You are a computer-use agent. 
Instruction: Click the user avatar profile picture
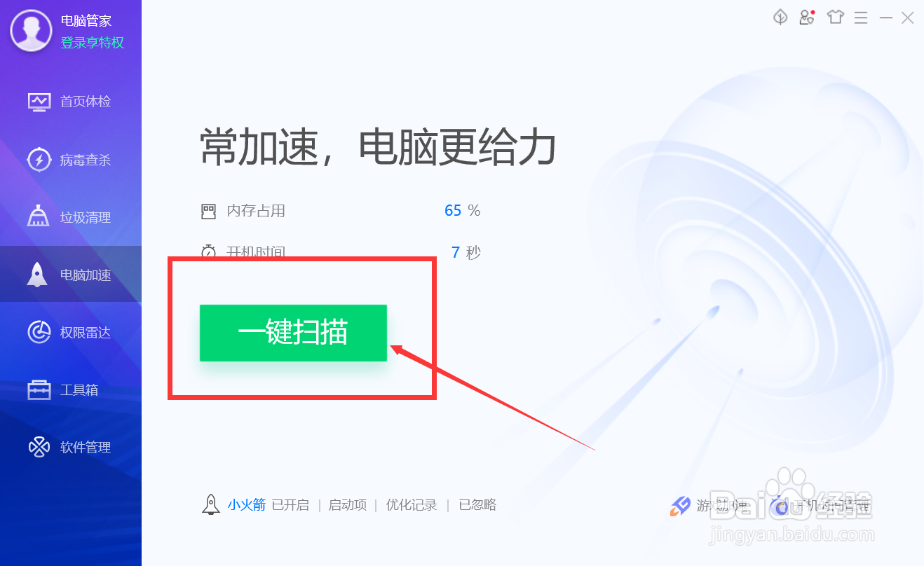pos(30,31)
